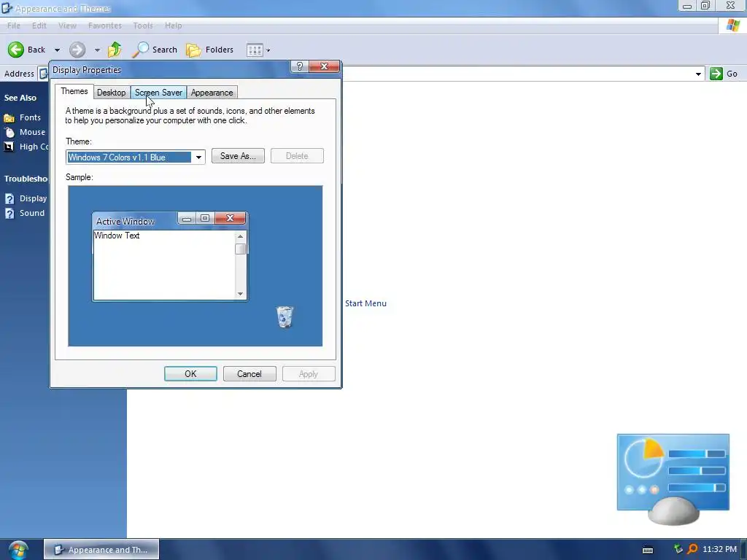Open the View menu

(x=67, y=26)
